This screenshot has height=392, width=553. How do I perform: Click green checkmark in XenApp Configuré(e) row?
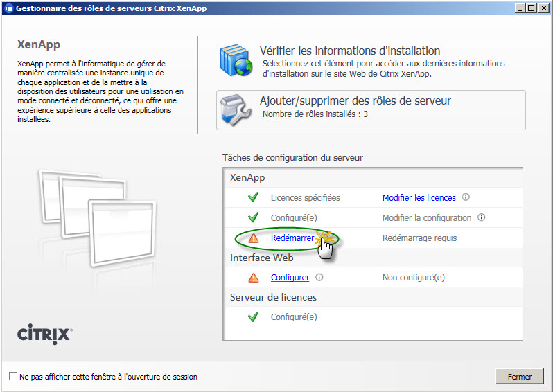click(253, 217)
